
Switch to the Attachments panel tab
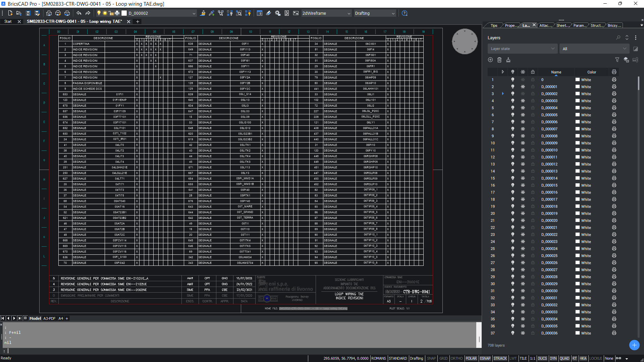pyautogui.click(x=546, y=25)
